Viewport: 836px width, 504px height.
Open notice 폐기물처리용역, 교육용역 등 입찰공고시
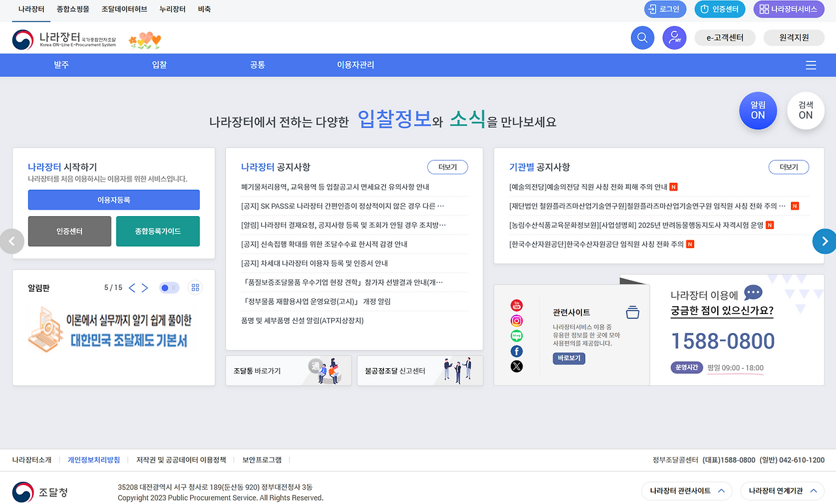[335, 187]
